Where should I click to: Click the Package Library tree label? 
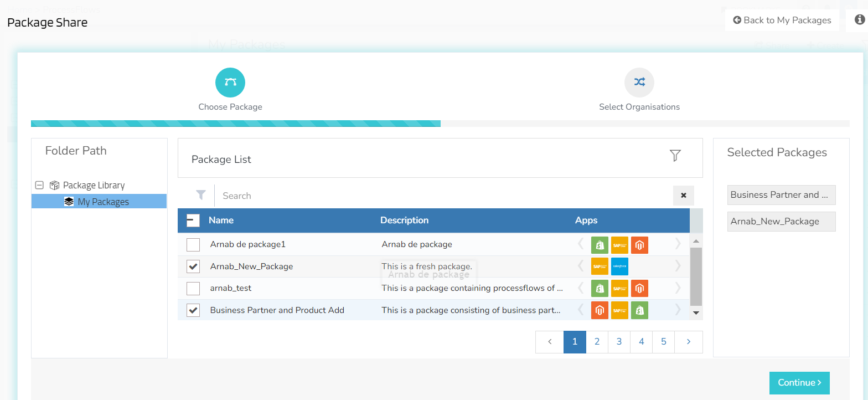tap(94, 185)
